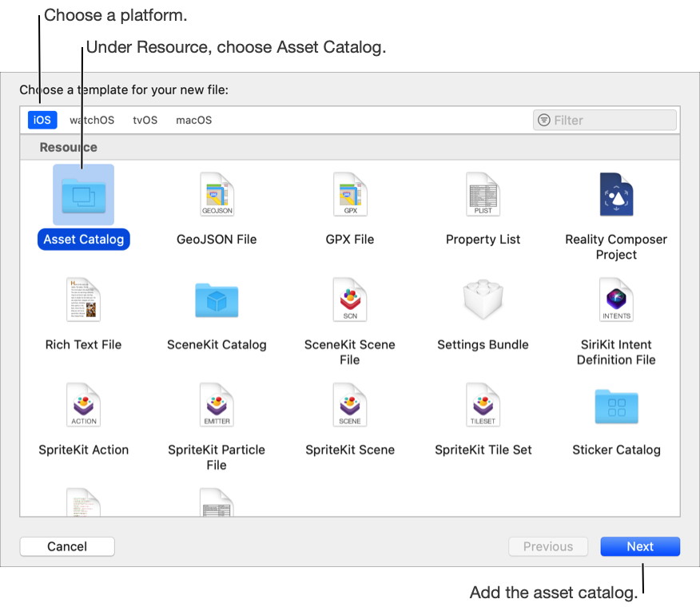700x607 pixels.
Task: Proceed with the Next button
Action: click(x=640, y=546)
